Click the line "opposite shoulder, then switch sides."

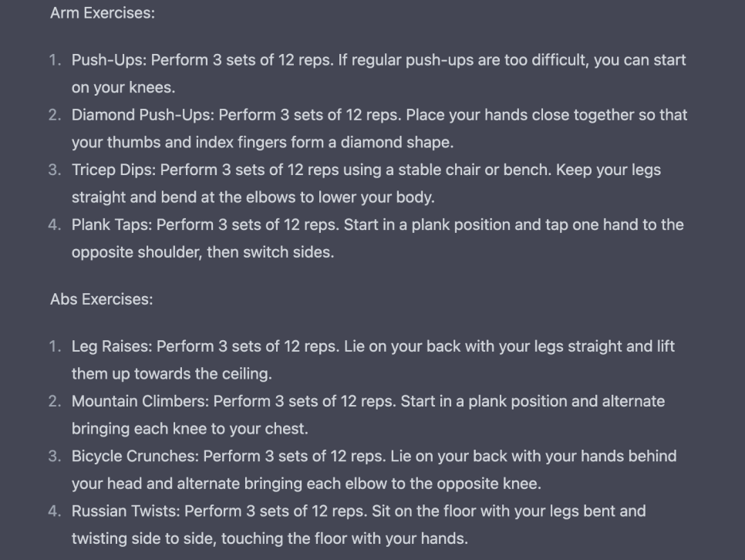pos(203,252)
